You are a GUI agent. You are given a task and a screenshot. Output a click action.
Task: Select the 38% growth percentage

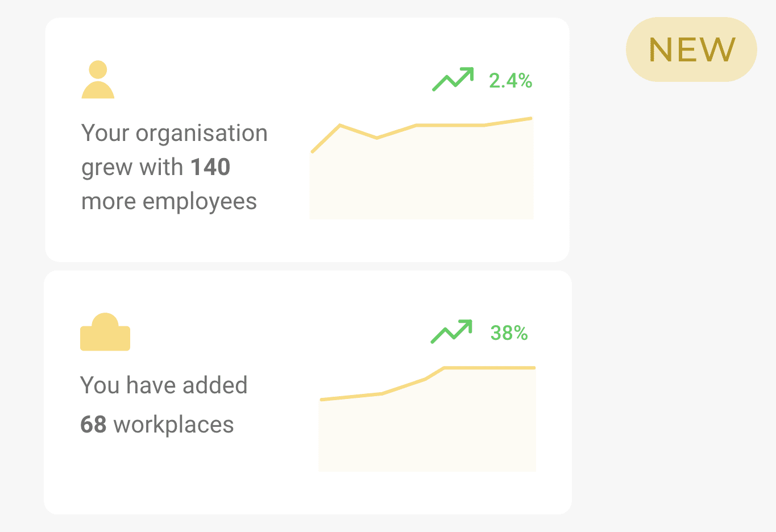509,333
